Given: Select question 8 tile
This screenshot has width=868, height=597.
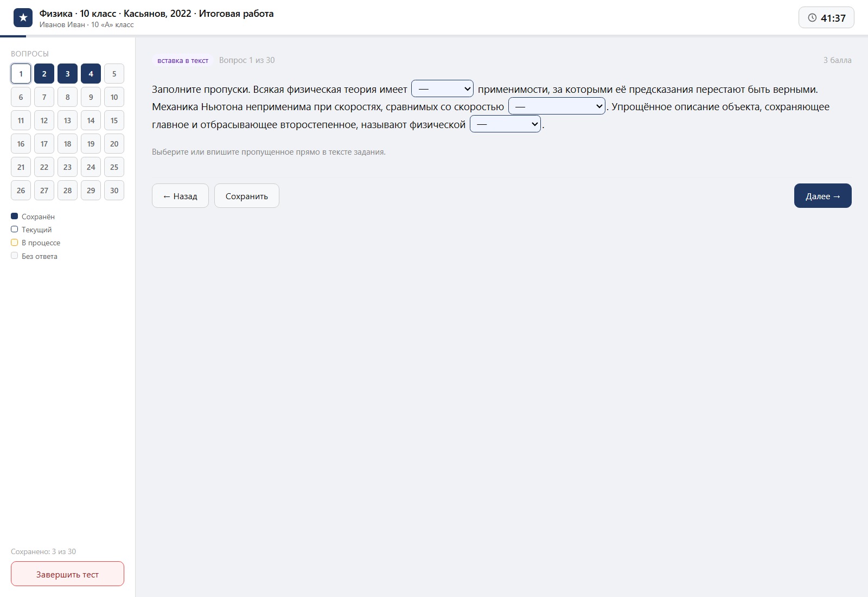Looking at the screenshot, I should (x=67, y=97).
